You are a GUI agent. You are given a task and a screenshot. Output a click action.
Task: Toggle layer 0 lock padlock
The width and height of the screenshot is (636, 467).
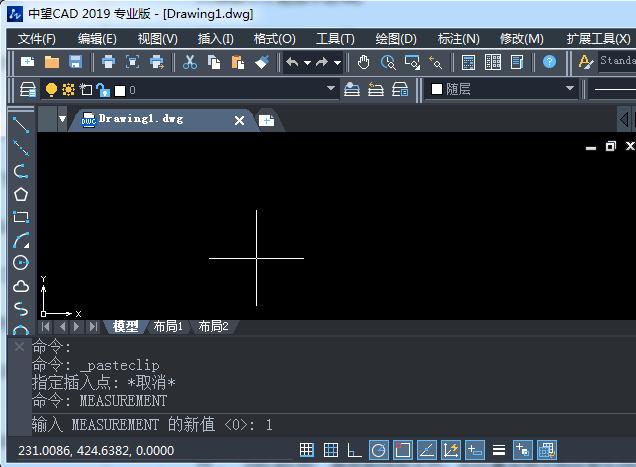pos(103,90)
